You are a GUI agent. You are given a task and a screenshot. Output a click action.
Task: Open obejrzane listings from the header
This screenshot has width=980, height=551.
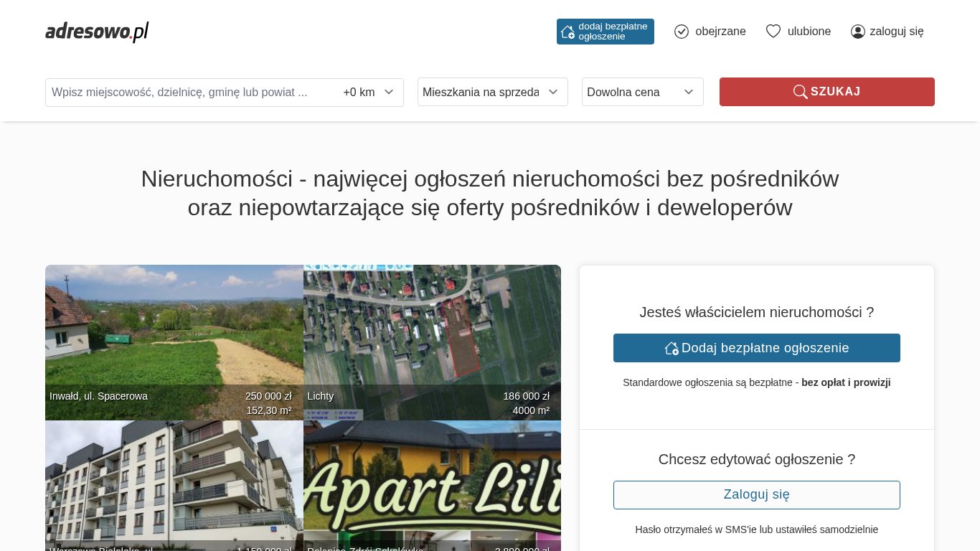(720, 32)
